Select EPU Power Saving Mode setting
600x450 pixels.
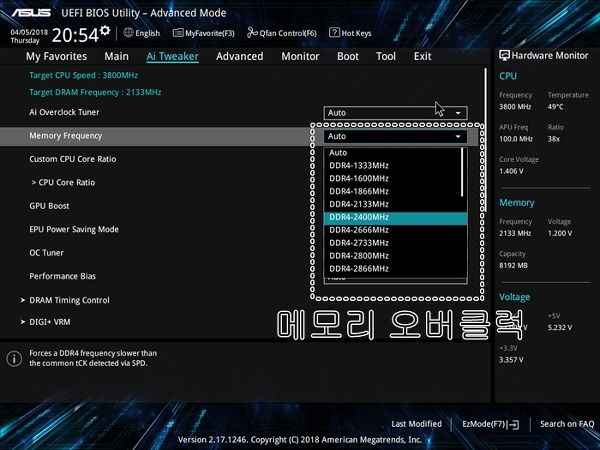tap(74, 230)
